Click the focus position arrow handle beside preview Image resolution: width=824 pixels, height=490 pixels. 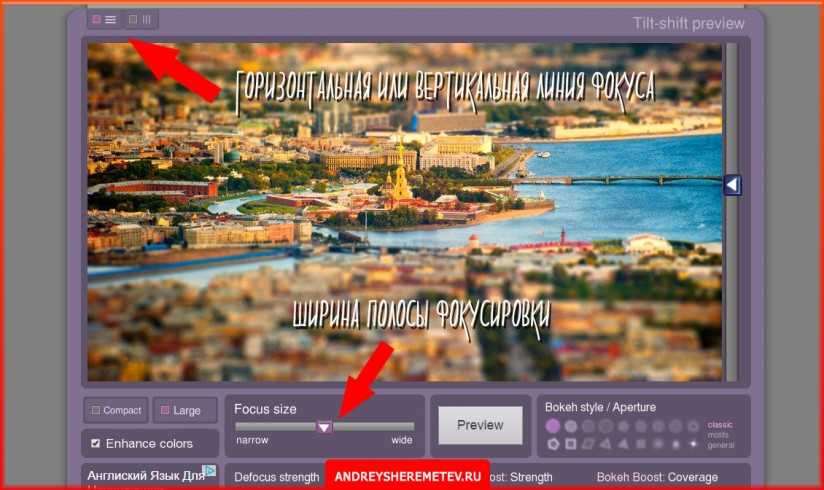tap(732, 185)
